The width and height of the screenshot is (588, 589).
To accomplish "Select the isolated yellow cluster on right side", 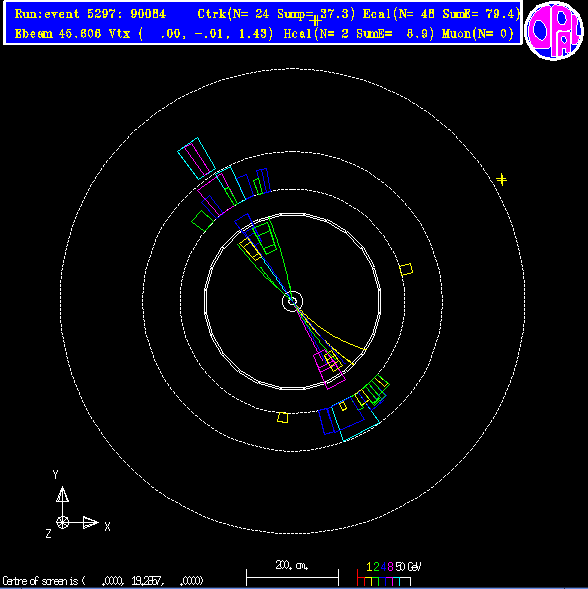I will coord(406,269).
